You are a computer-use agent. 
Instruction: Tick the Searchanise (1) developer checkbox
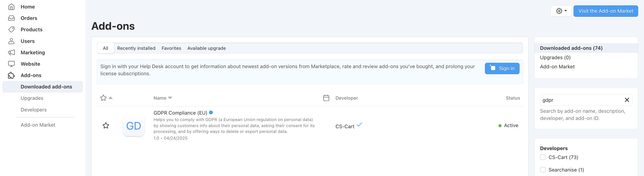(x=543, y=170)
